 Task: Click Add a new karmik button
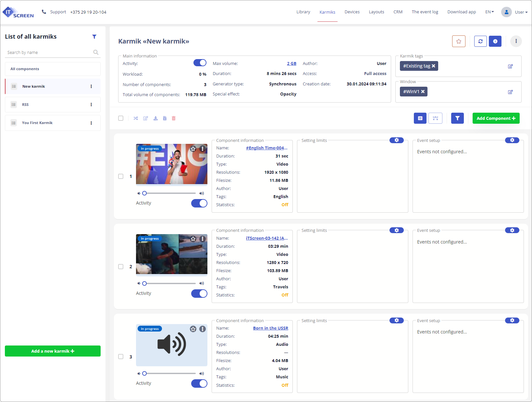53,351
